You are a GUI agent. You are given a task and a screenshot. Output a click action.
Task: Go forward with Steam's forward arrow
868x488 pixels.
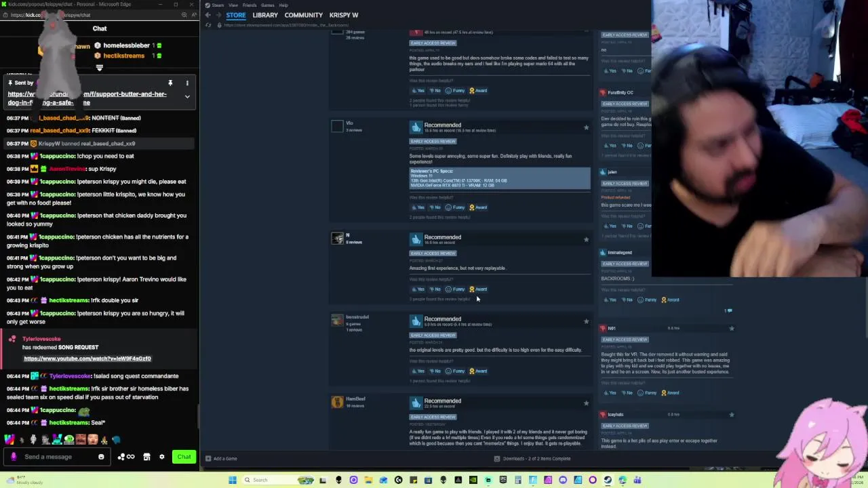pos(218,15)
